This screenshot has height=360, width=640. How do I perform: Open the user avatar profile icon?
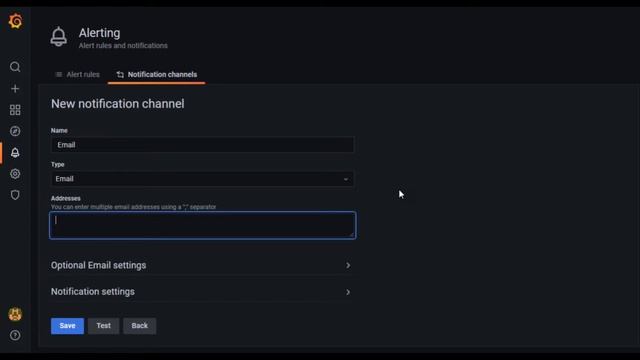coord(15,314)
